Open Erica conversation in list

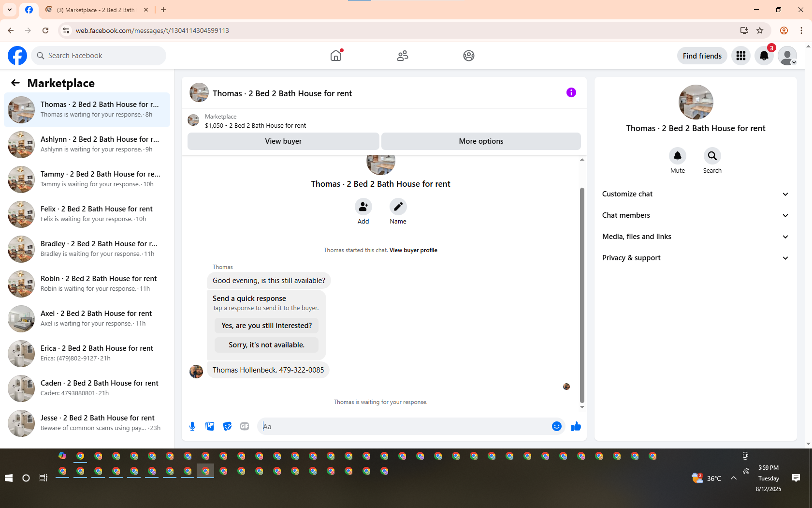(87, 354)
